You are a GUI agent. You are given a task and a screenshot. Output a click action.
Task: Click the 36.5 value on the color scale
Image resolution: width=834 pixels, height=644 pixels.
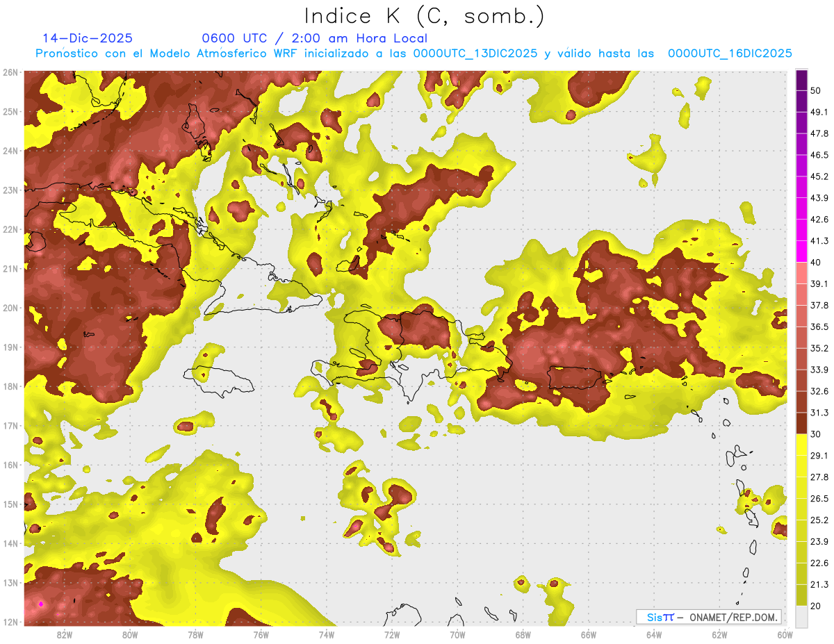(x=819, y=327)
